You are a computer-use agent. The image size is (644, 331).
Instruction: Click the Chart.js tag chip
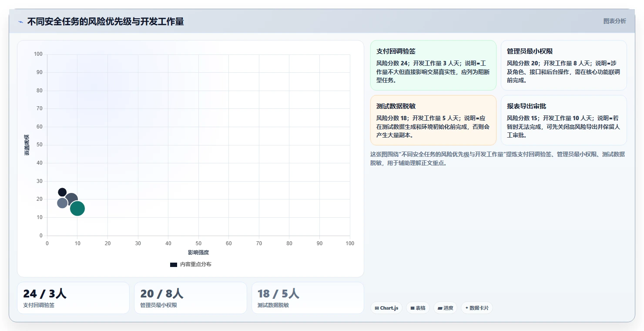tap(386, 308)
